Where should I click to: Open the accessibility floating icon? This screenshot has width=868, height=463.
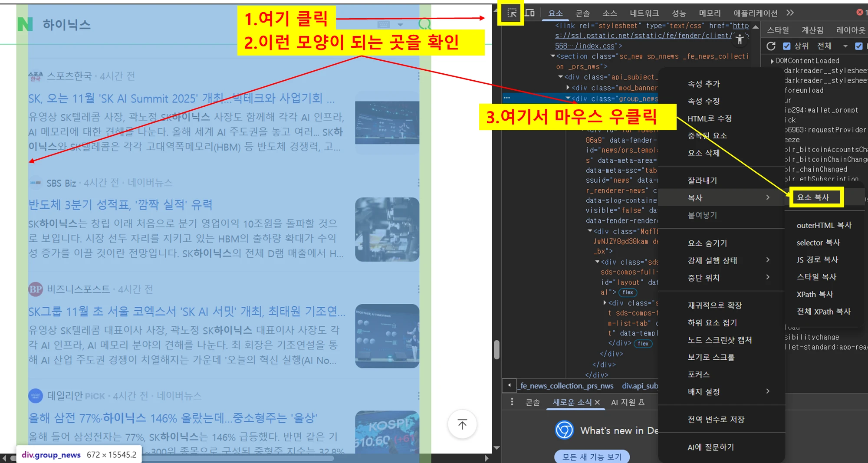coord(740,39)
